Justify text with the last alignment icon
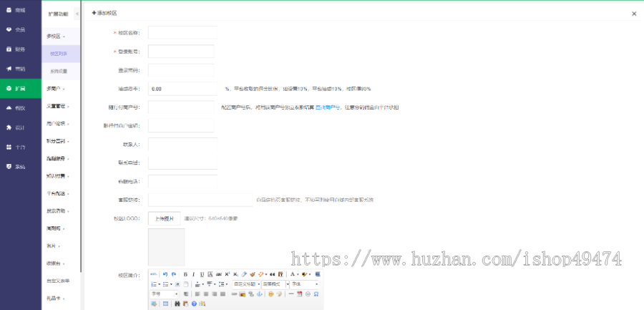Image resolution: width=644 pixels, height=310 pixels. [223, 294]
